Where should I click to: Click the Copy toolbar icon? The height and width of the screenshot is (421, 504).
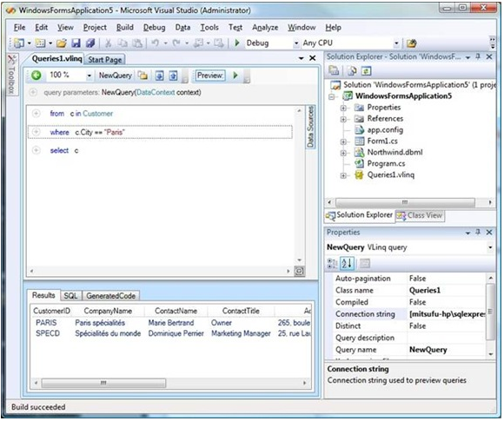click(x=123, y=43)
